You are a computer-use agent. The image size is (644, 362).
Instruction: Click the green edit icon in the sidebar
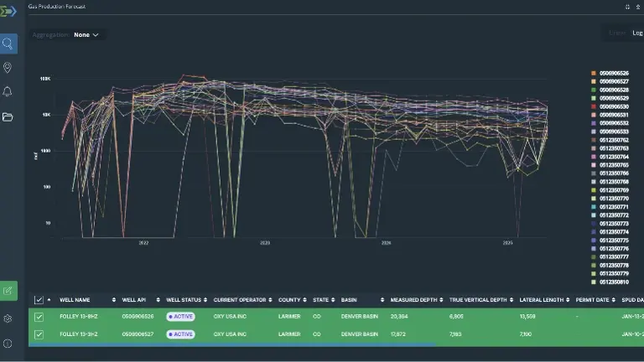pyautogui.click(x=8, y=291)
